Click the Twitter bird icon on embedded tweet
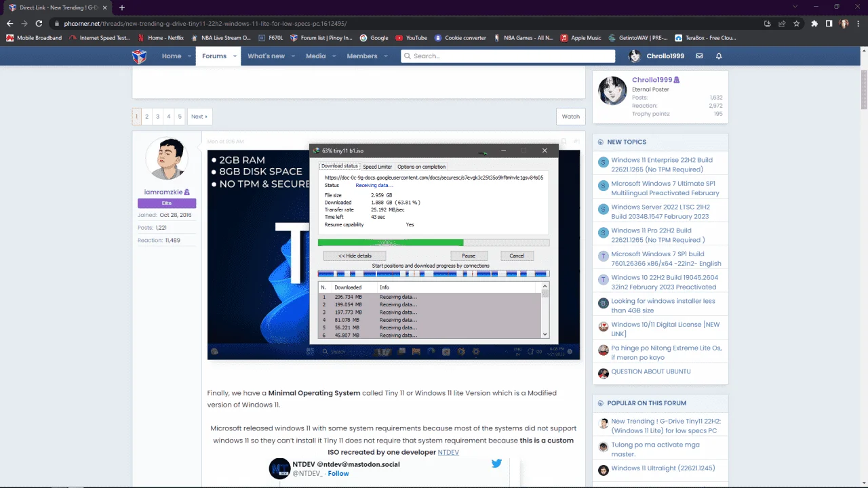The height and width of the screenshot is (488, 868). click(x=496, y=464)
